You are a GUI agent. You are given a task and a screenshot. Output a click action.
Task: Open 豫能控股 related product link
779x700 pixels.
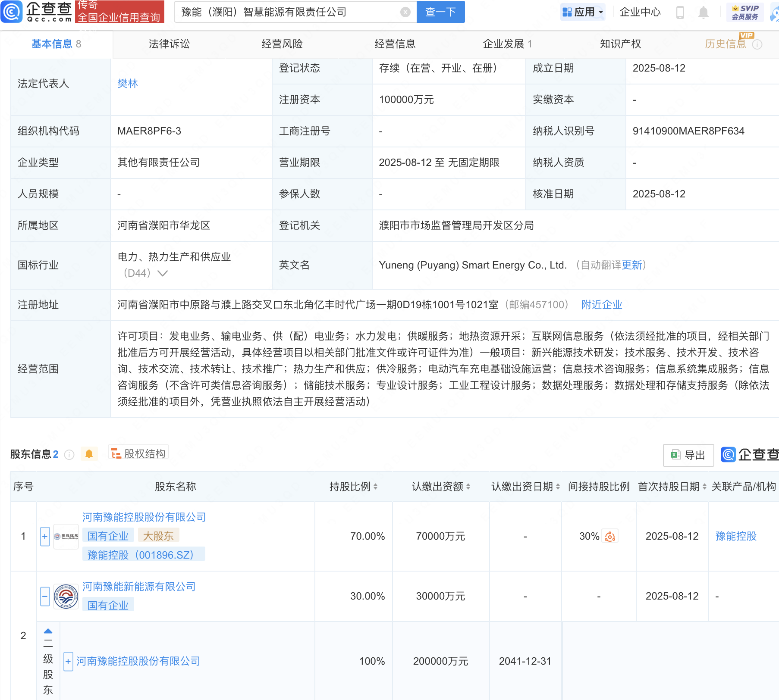(736, 536)
